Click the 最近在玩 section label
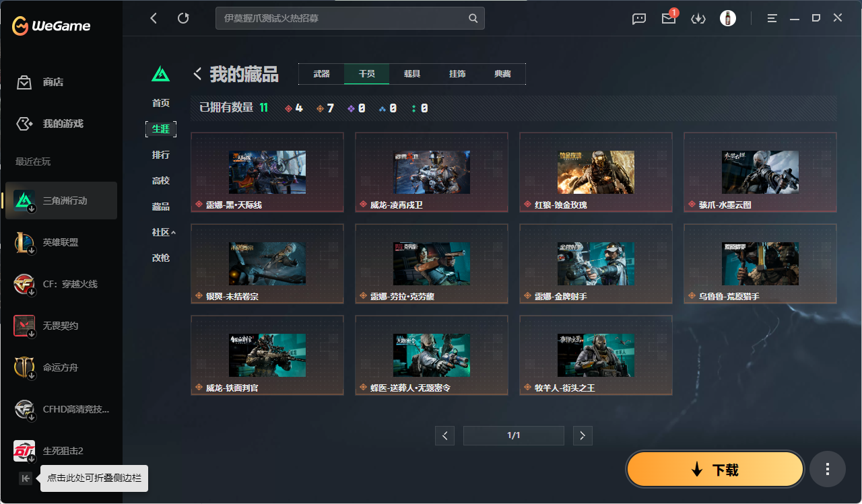The height and width of the screenshot is (504, 862). coord(33,161)
